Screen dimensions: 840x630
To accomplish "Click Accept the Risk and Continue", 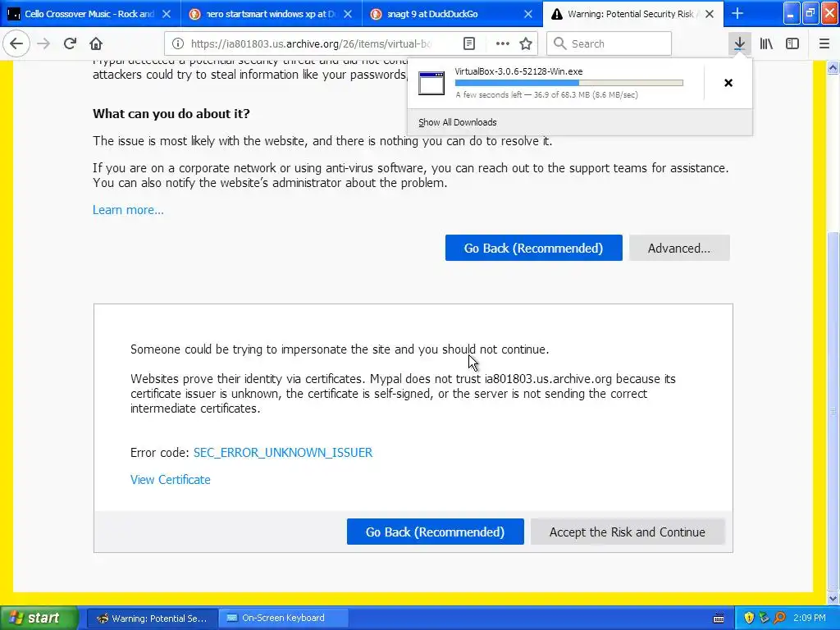I will point(628,532).
